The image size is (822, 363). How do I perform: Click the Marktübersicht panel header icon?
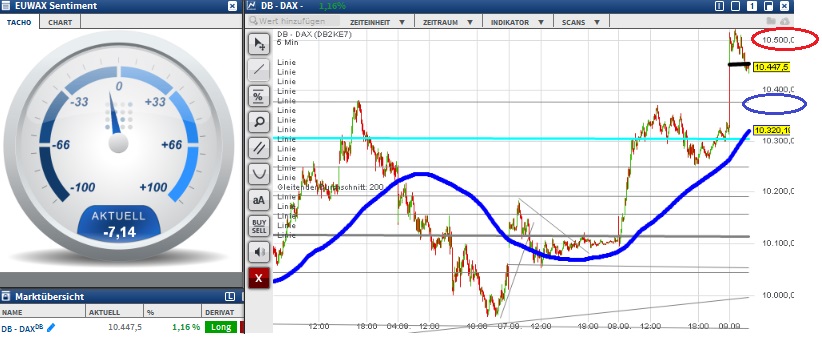tap(5, 296)
